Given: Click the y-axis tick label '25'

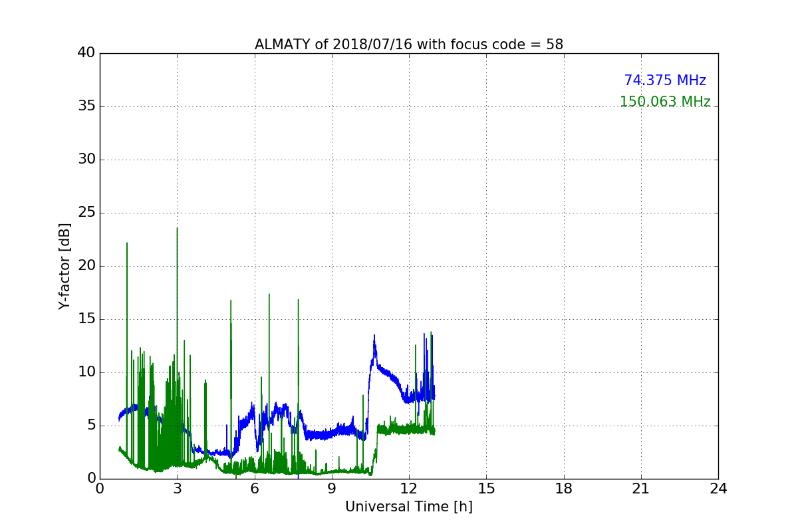Looking at the screenshot, I should tap(86, 213).
